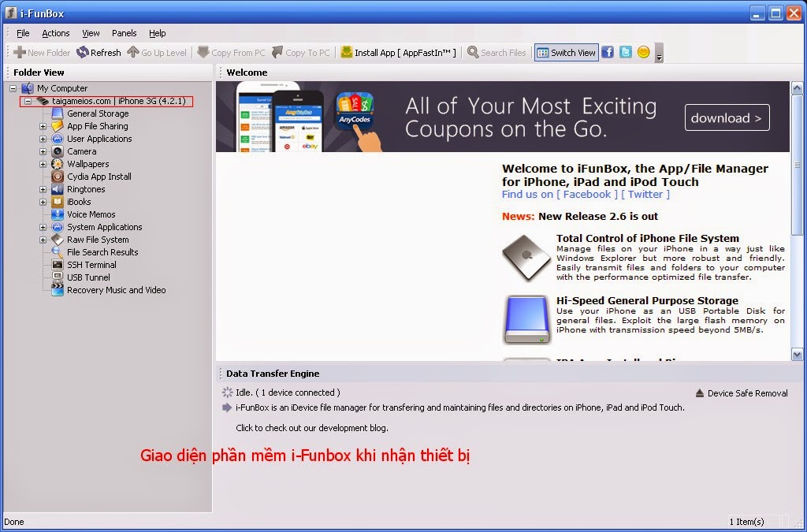Click 'New Release 2.6 is out' text
This screenshot has width=807, height=532.
tap(598, 217)
